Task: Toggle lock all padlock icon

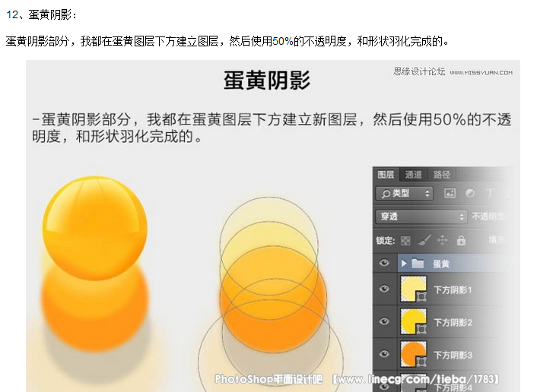Action: pyautogui.click(x=461, y=241)
